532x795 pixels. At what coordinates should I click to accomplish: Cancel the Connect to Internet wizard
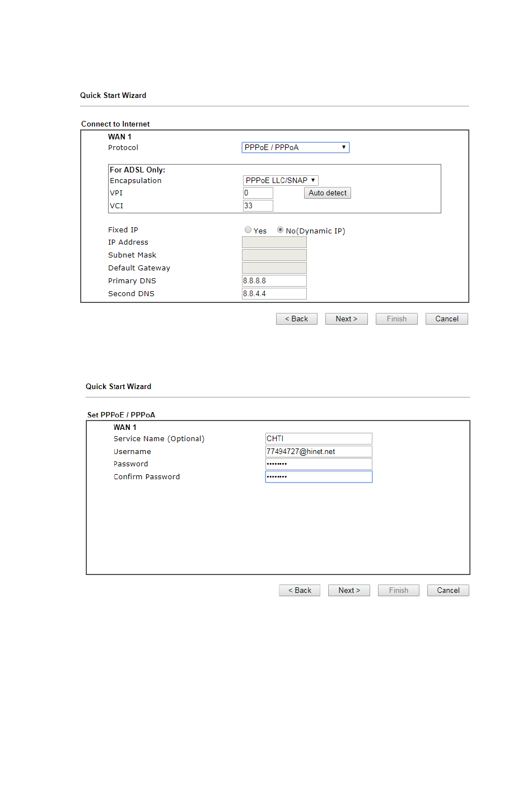[x=447, y=319]
